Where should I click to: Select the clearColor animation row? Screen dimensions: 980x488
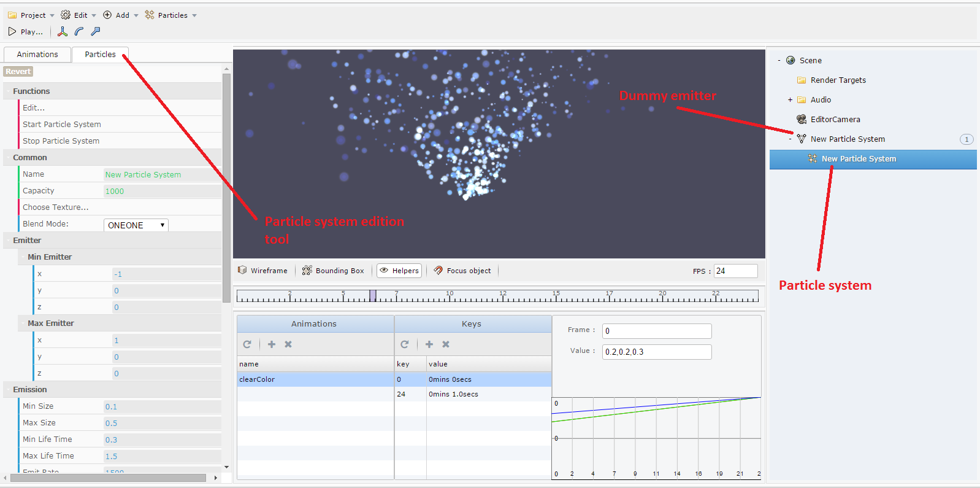(x=315, y=379)
